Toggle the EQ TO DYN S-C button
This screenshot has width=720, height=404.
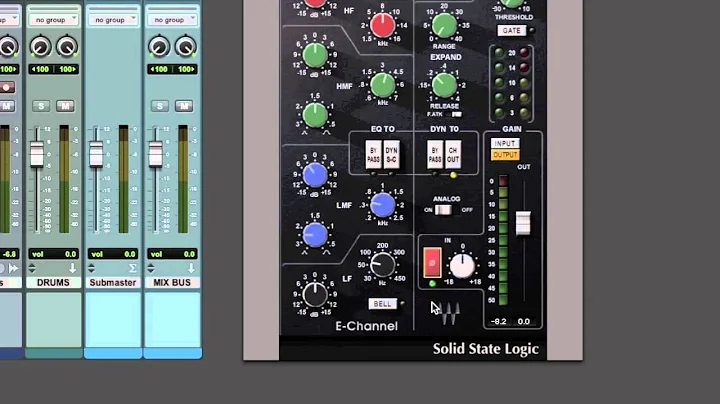pyautogui.click(x=391, y=155)
